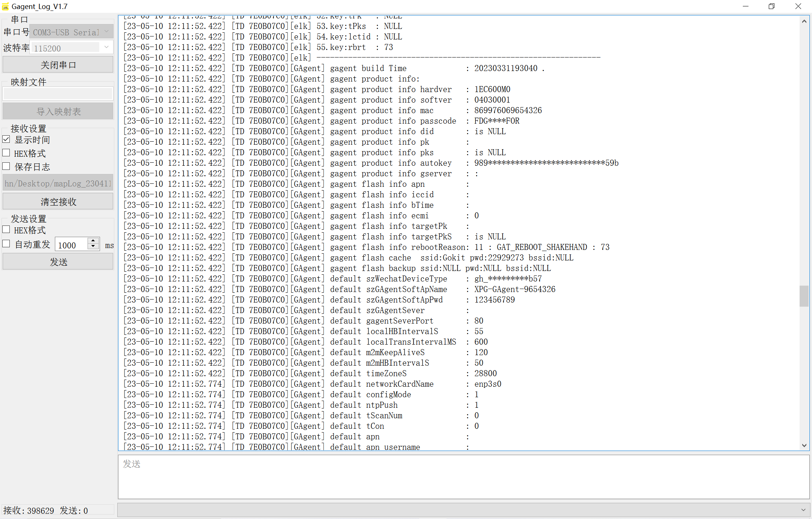Expand the bottom status bar dropdown
Screen dimensions: 812x519
coord(803,510)
